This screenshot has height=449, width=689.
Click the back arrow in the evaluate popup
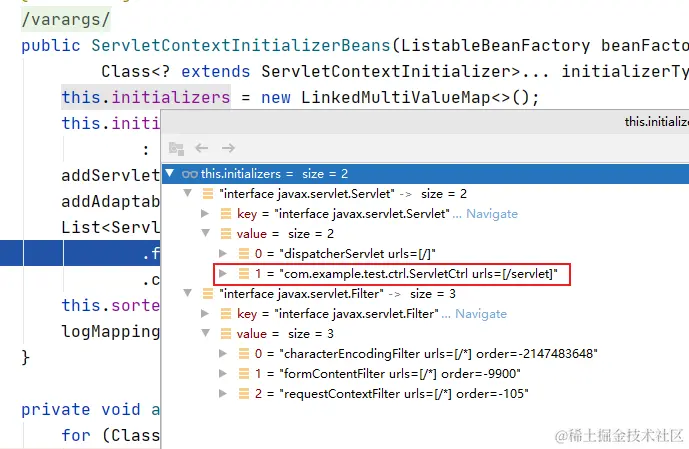pos(202,148)
